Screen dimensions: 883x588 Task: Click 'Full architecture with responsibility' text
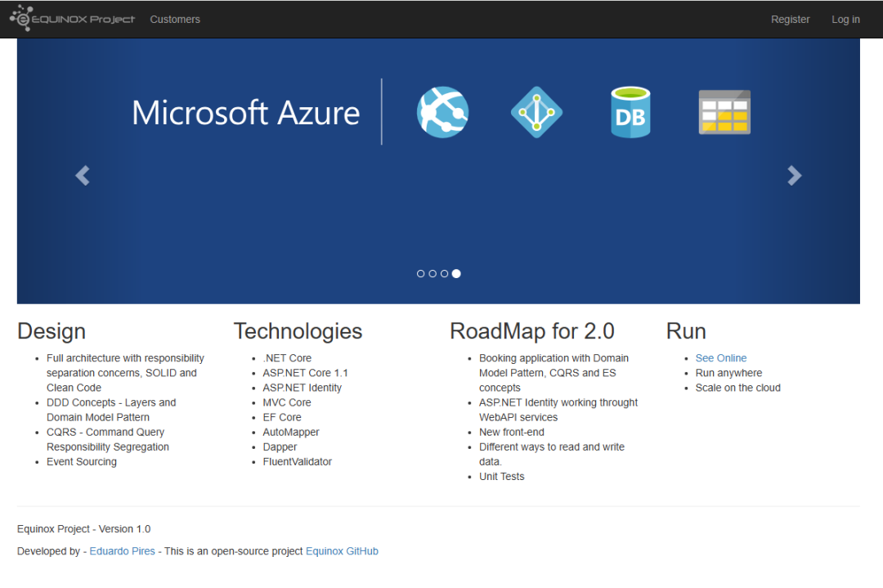[125, 358]
